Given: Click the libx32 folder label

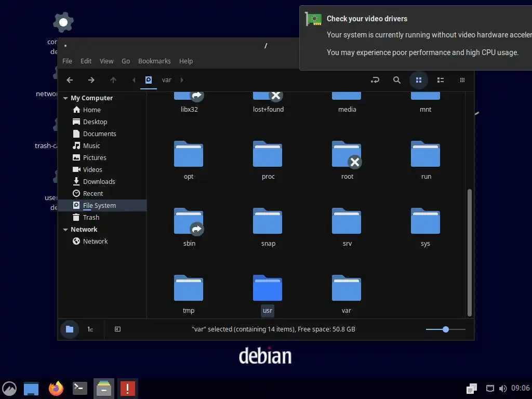Looking at the screenshot, I should [189, 110].
